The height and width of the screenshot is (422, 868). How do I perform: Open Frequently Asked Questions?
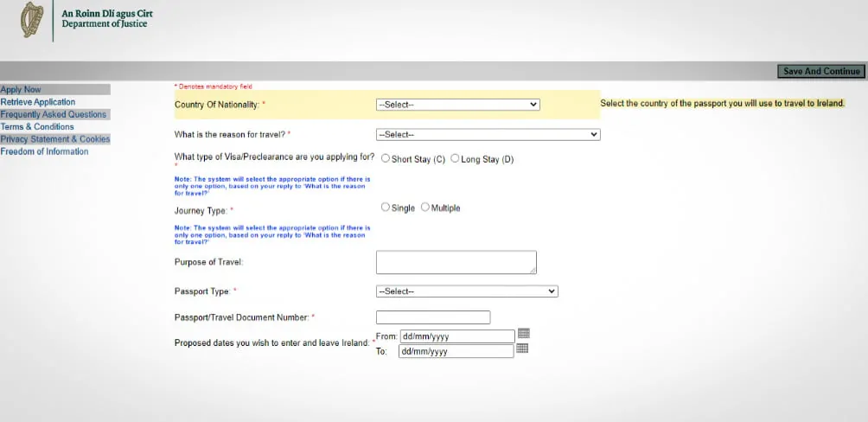(53, 114)
